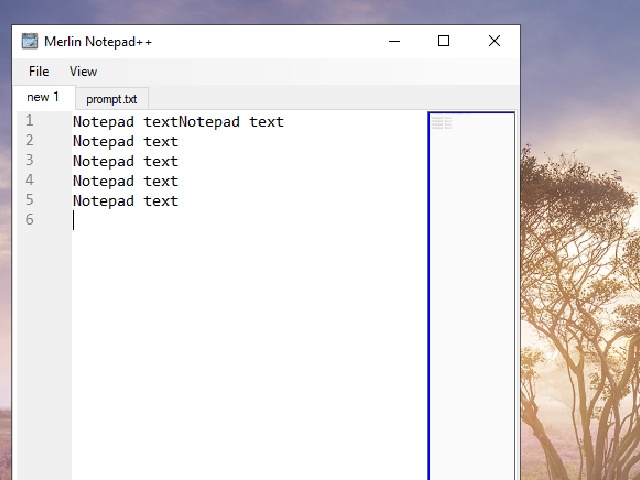Click line number 2 in the gutter

[29, 140]
